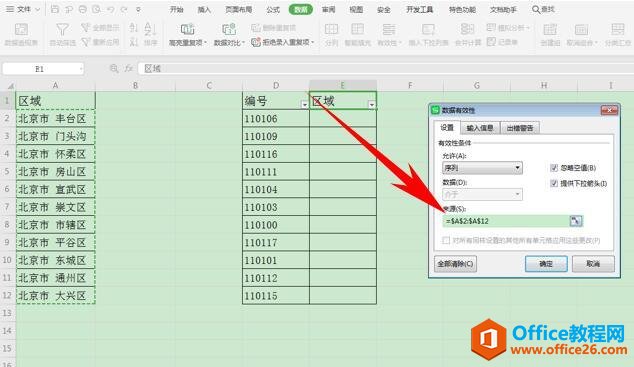Image resolution: width=634 pixels, height=367 pixels.
Task: Customize quick access toolbar dropdown
Action: (138, 9)
